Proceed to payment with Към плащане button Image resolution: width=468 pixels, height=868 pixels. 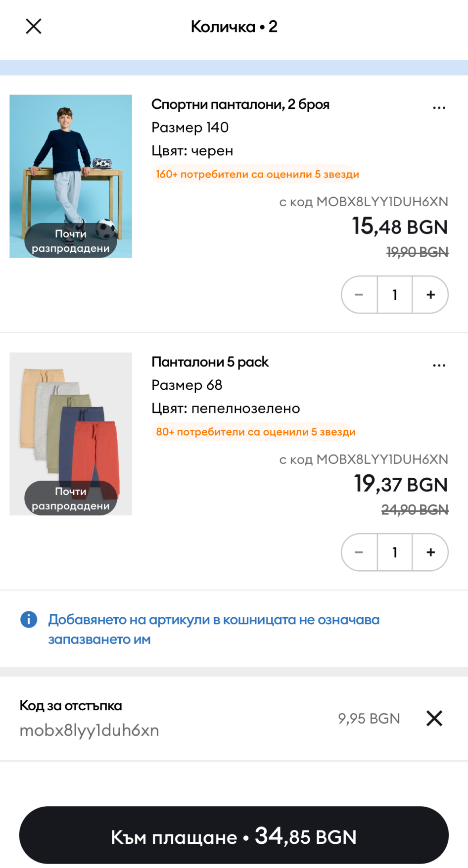tap(234, 836)
